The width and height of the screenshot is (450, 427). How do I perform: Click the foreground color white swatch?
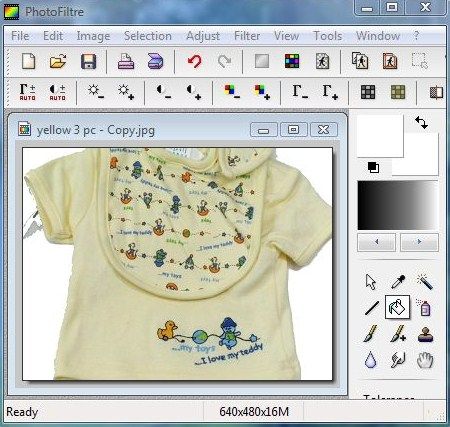pyautogui.click(x=380, y=136)
